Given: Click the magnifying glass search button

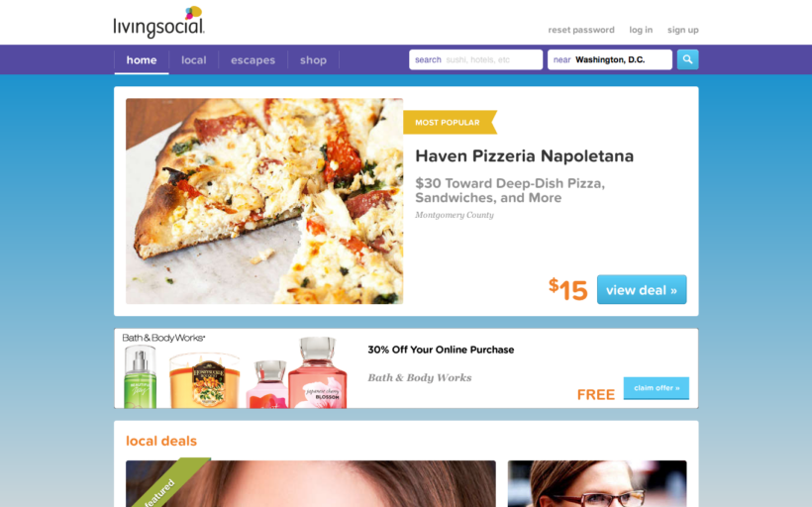Looking at the screenshot, I should coord(687,59).
